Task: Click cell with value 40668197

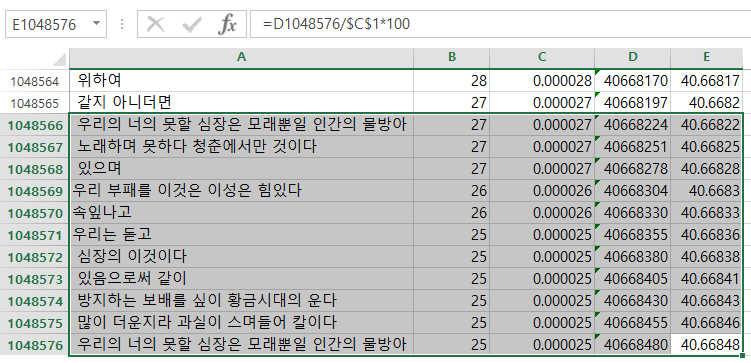Action: [633, 102]
